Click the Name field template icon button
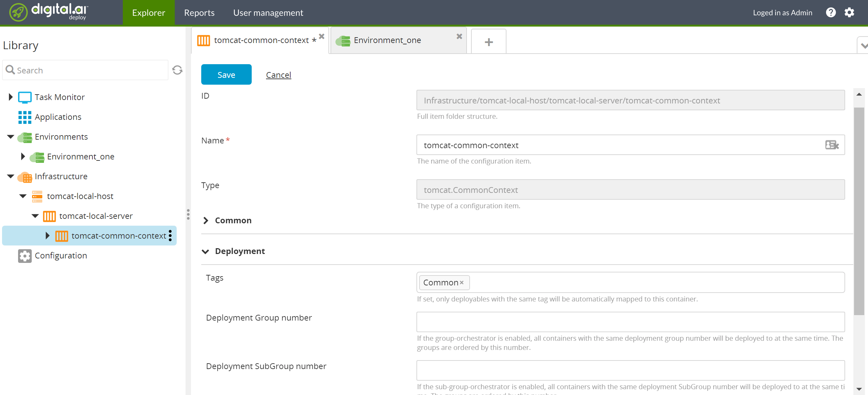This screenshot has width=868, height=395. point(832,145)
